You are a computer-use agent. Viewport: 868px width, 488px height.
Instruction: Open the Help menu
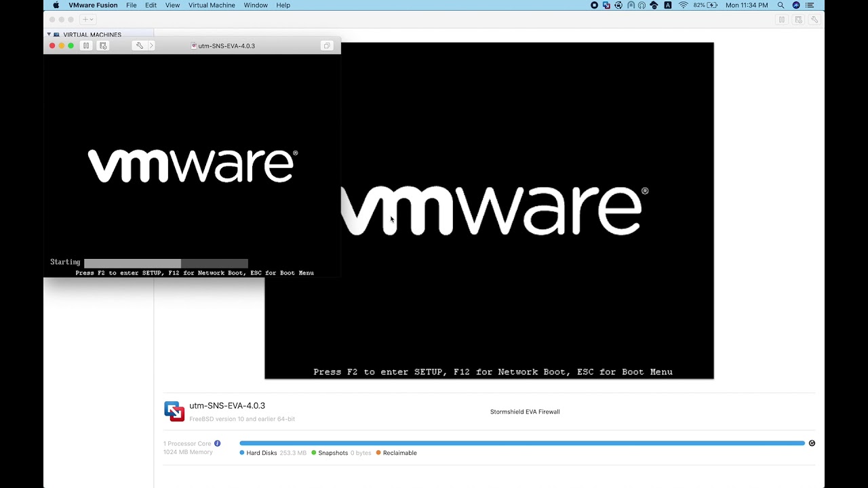click(283, 5)
